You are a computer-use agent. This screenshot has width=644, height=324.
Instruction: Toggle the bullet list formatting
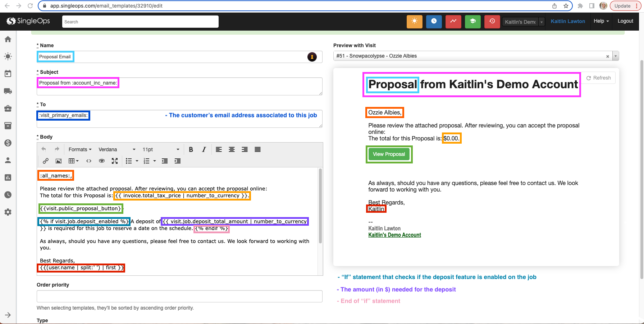coord(129,161)
